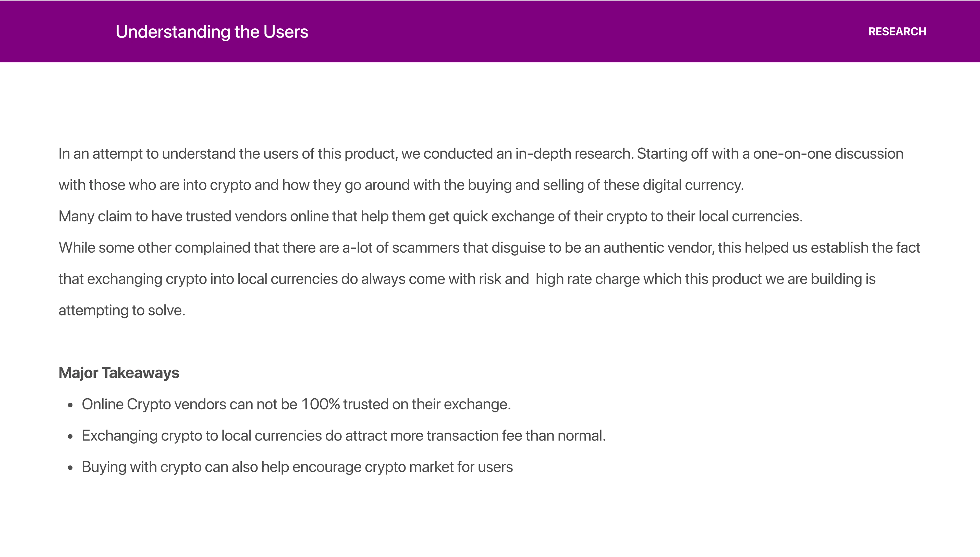Click the "attempting to solve." line
This screenshot has height=557, width=980.
122,311
